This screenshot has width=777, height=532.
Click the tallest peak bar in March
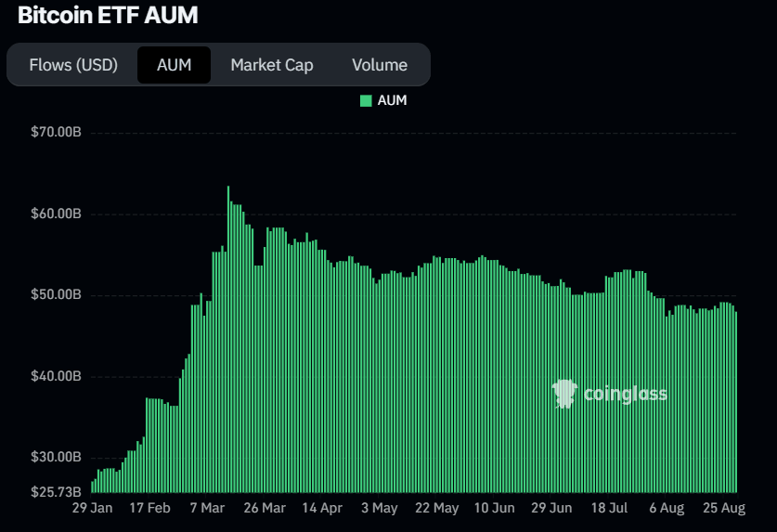(228, 334)
